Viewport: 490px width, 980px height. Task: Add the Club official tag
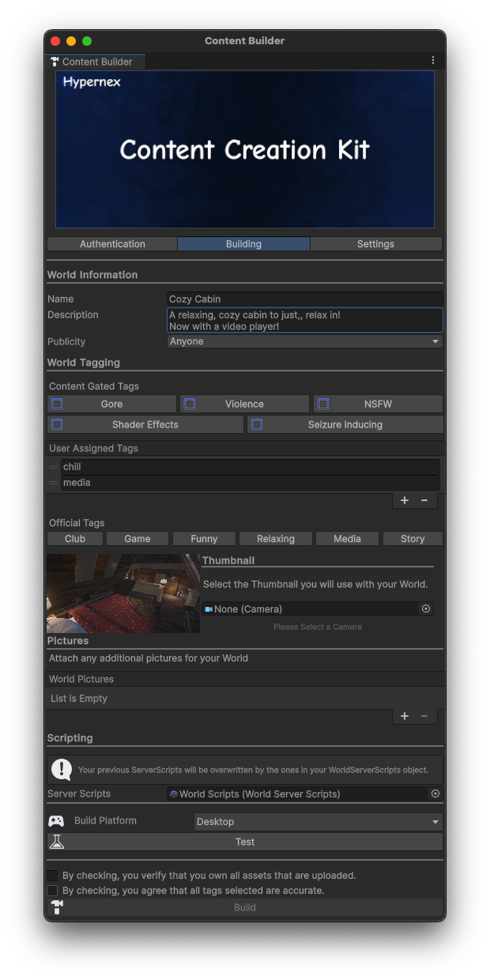tap(75, 539)
